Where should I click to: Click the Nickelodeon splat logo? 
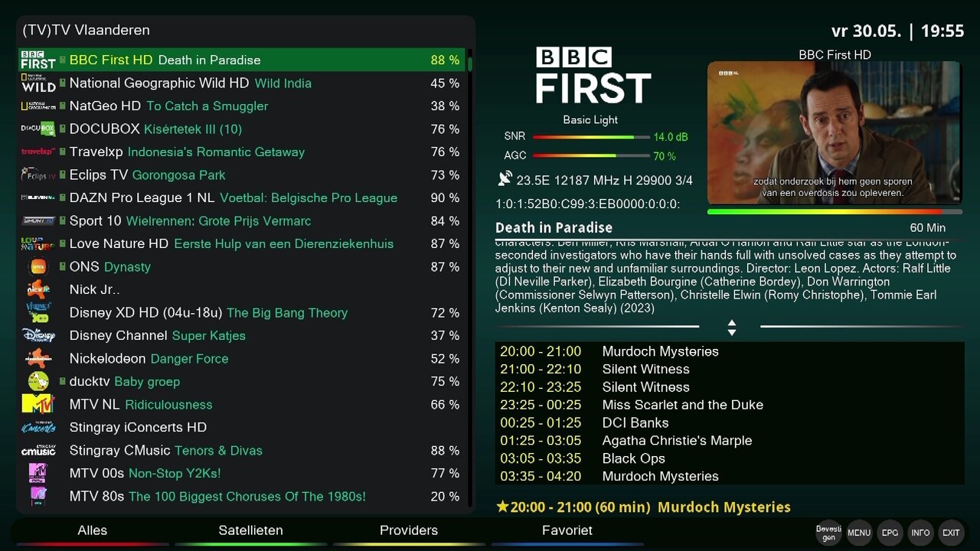[38, 358]
